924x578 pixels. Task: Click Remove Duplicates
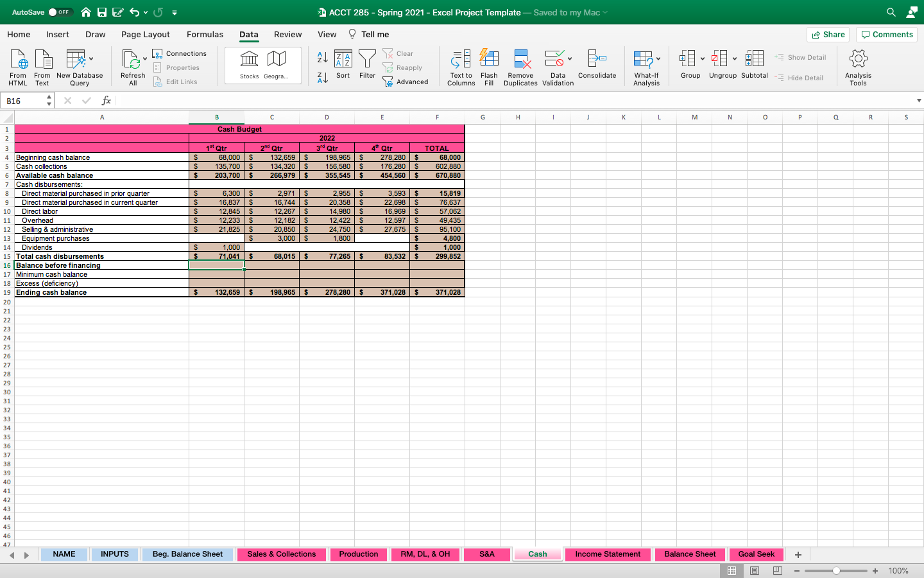click(x=520, y=66)
